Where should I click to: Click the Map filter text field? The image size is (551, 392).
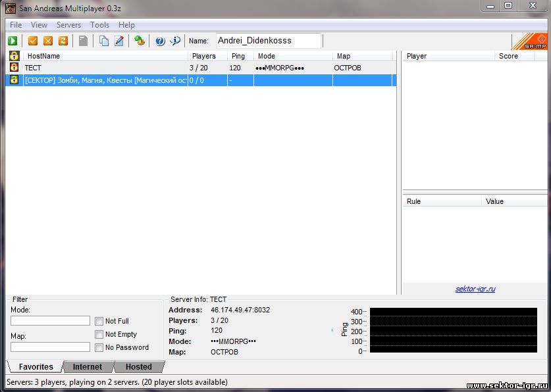coord(50,347)
